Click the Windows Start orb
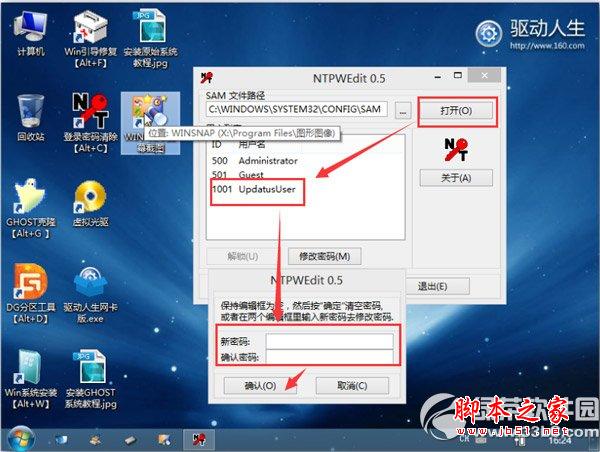This screenshot has height=452, width=600. coord(21,439)
